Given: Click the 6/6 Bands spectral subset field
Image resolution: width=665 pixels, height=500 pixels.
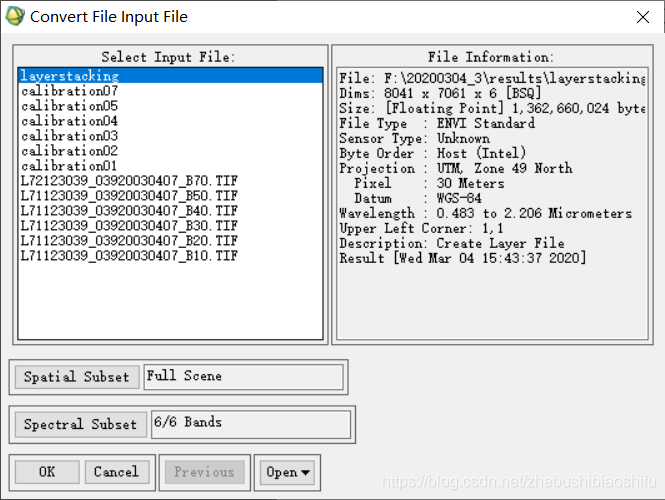Looking at the screenshot, I should point(251,423).
